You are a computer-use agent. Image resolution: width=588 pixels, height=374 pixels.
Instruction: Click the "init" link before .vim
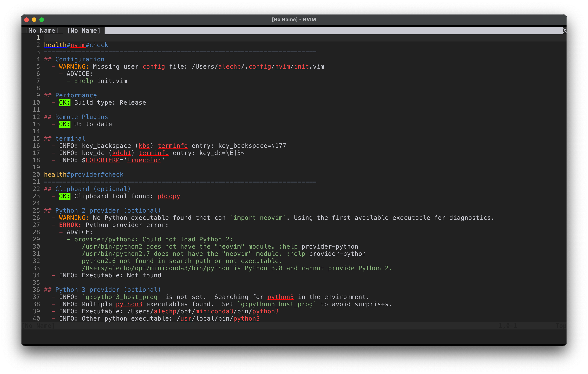click(x=301, y=67)
